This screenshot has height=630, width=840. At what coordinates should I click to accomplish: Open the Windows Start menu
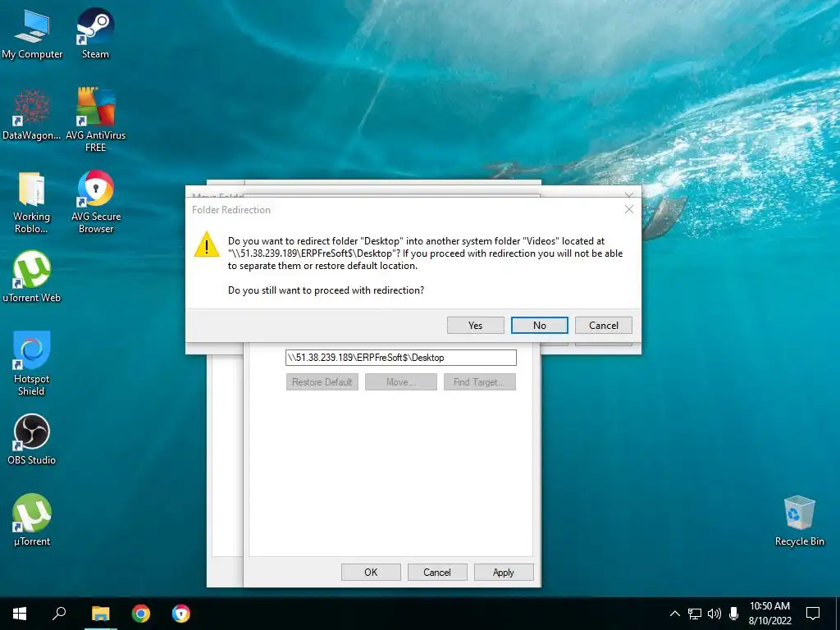(x=20, y=614)
